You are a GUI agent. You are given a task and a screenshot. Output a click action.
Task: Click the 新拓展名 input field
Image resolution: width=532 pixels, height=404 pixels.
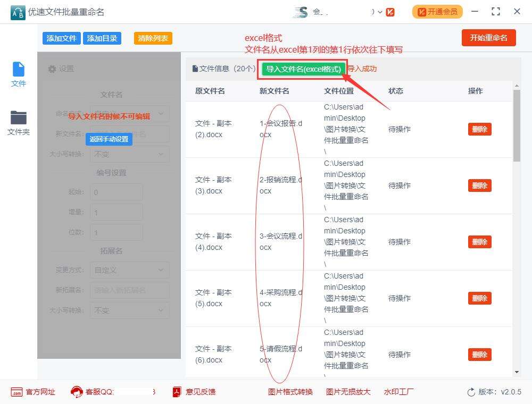click(x=130, y=290)
